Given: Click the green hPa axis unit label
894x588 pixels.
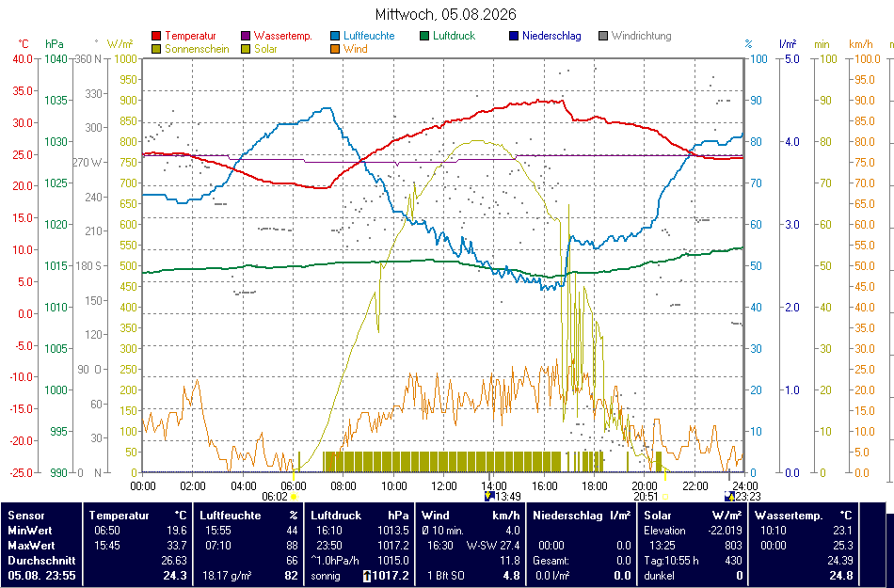Looking at the screenshot, I should click(55, 44).
